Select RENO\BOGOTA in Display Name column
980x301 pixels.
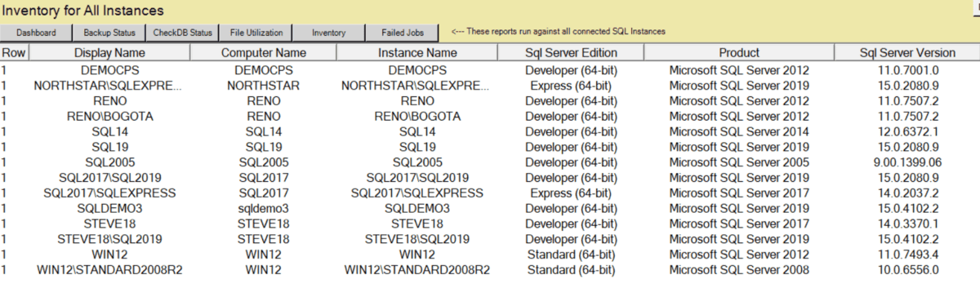[x=109, y=117]
